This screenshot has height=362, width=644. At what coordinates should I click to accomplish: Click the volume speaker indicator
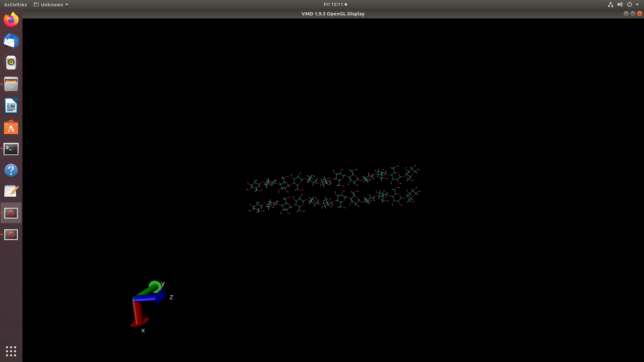(620, 4)
